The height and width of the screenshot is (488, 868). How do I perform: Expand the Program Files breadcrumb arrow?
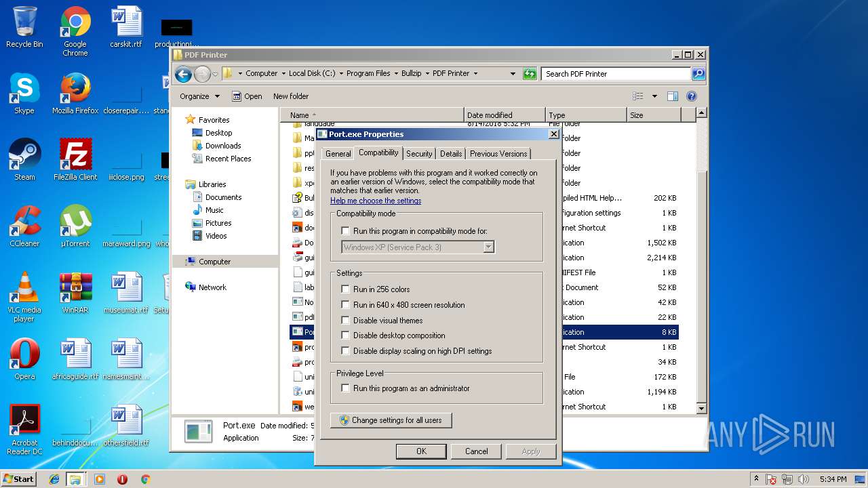(396, 74)
